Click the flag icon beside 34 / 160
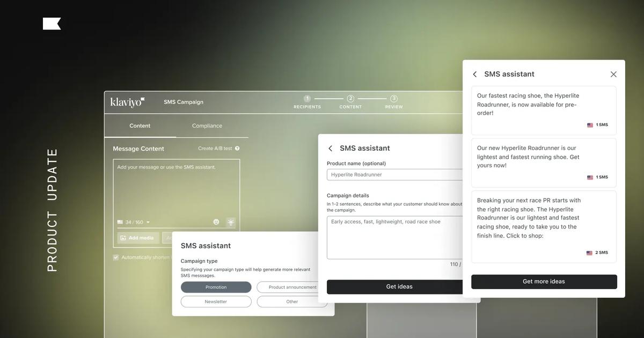The image size is (644, 338). coord(120,222)
